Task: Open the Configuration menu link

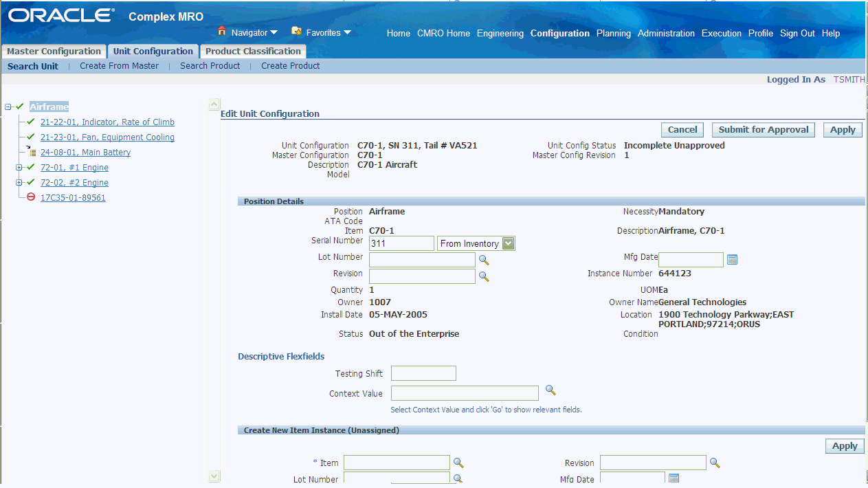Action: [560, 33]
